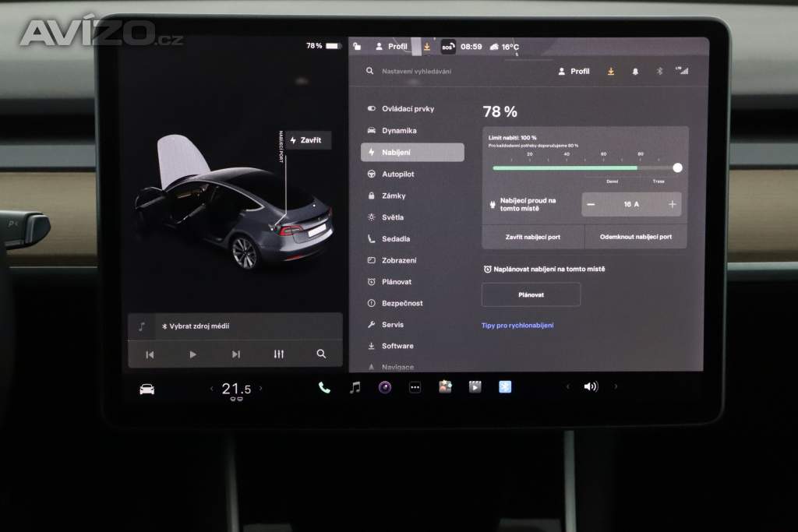Click the car controls icon in dock
This screenshot has height=532, width=798.
tap(147, 389)
